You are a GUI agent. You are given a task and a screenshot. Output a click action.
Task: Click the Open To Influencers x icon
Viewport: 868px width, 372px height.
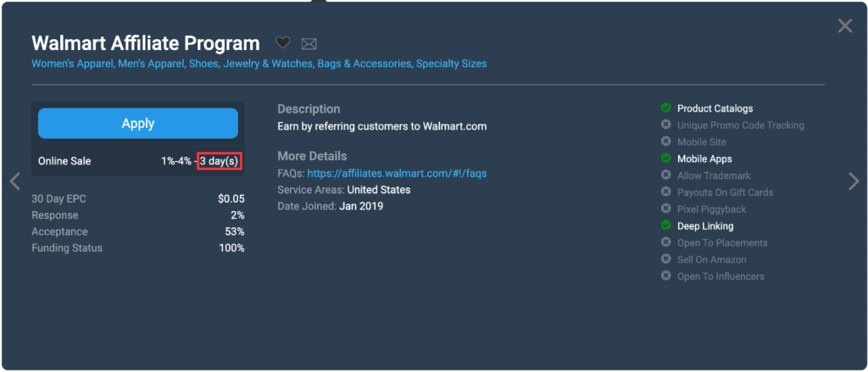(x=666, y=276)
